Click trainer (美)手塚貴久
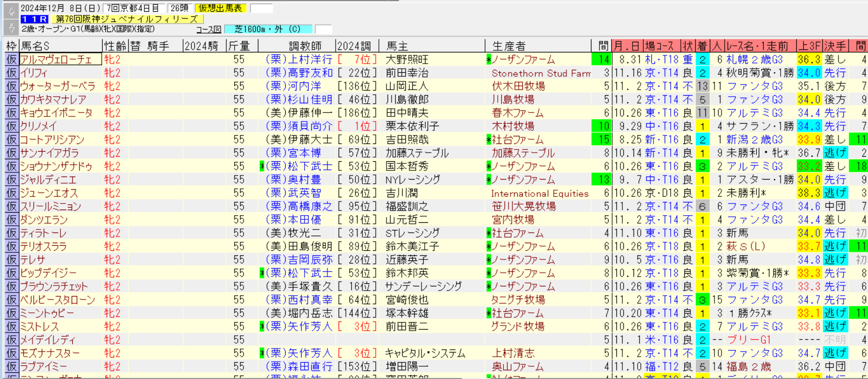Screen dimensions: 868x379 [298, 286]
